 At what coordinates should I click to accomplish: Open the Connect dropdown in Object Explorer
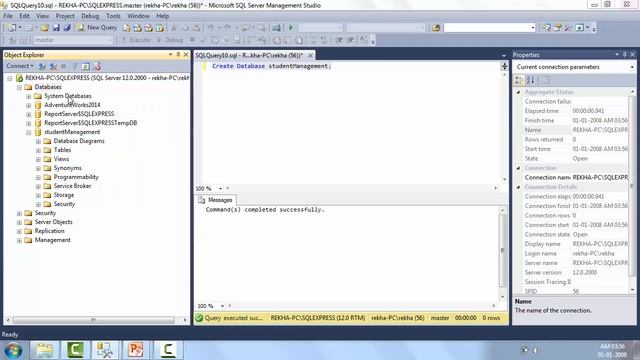tap(20, 66)
